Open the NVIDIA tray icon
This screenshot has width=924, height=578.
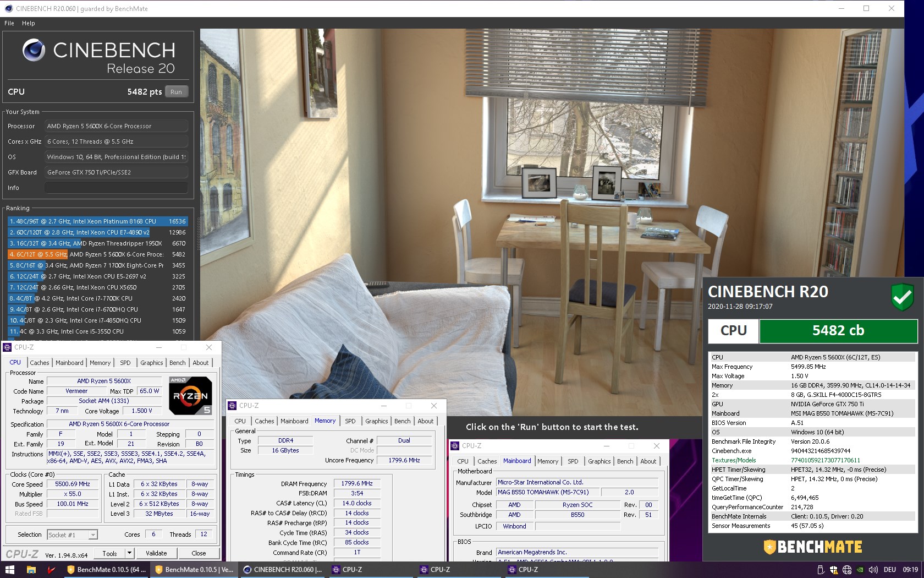[860, 570]
